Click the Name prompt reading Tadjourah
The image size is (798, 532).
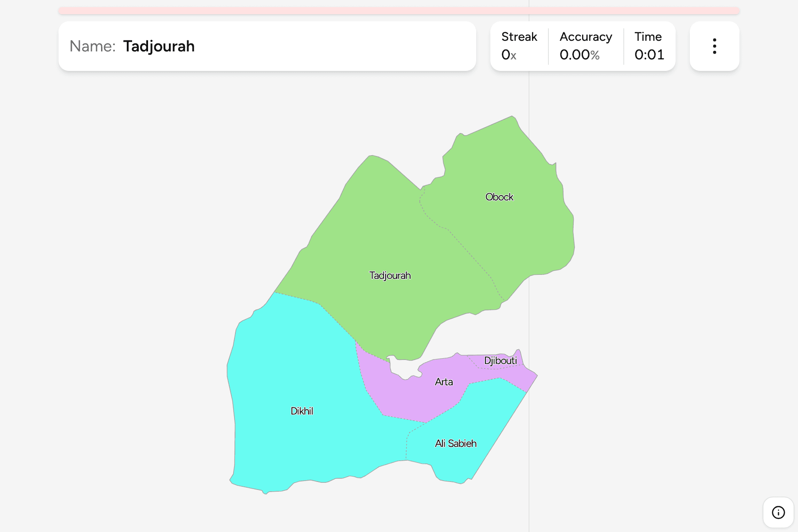(x=267, y=46)
